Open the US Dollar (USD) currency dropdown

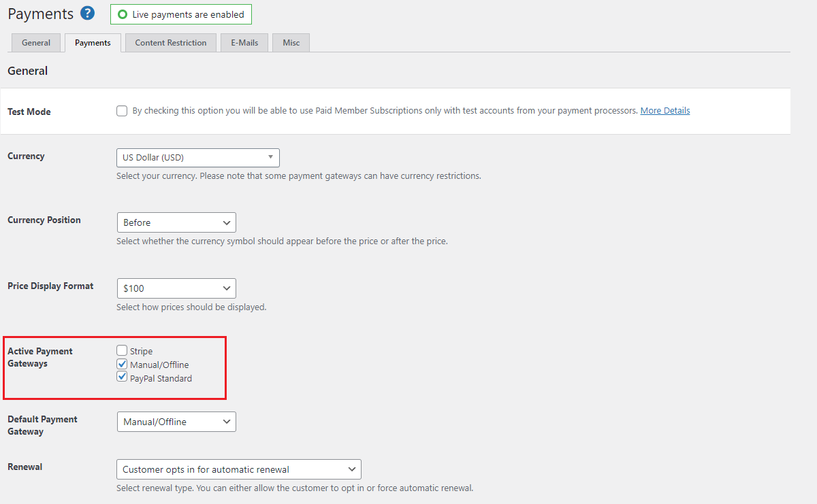tap(197, 158)
